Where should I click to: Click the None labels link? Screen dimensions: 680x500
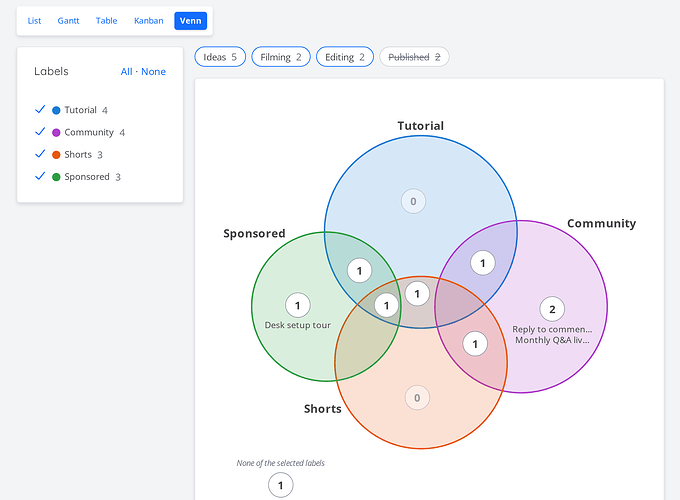(154, 72)
